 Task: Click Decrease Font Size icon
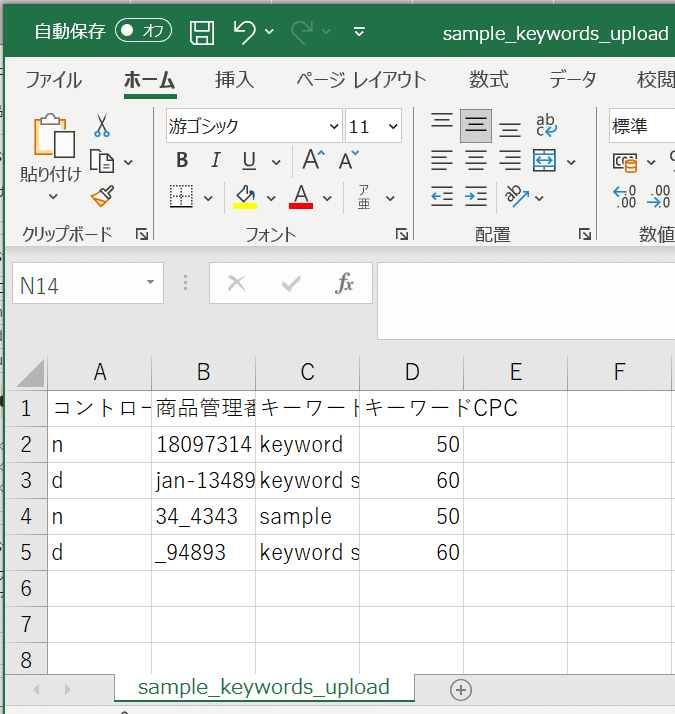(348, 160)
